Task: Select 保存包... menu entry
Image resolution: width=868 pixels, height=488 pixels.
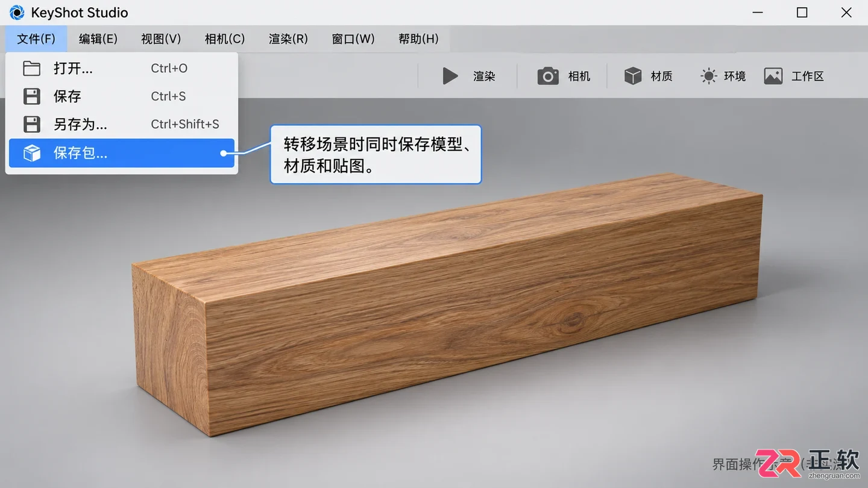Action: pos(122,153)
